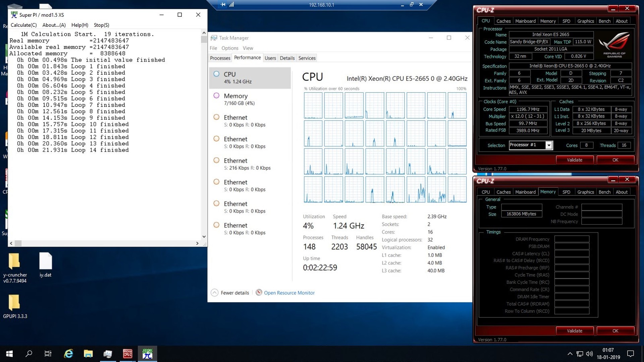644x362 pixels.
Task: Open Memory tab in upper CPU-Z
Action: click(548, 21)
